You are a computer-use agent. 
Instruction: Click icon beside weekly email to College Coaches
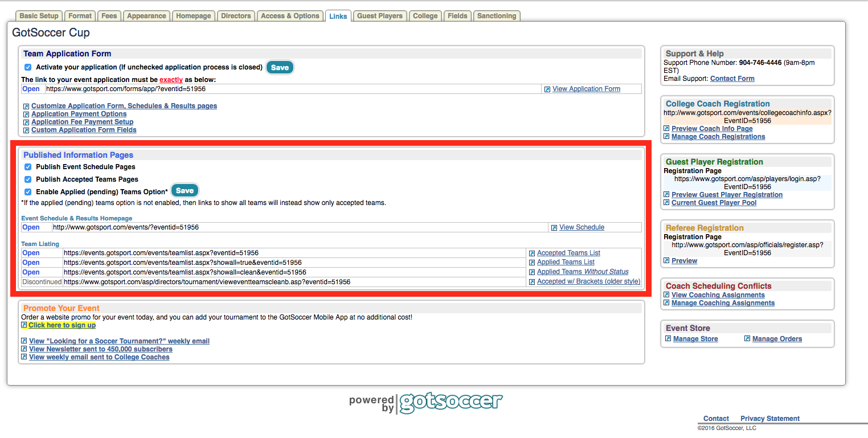click(x=24, y=357)
